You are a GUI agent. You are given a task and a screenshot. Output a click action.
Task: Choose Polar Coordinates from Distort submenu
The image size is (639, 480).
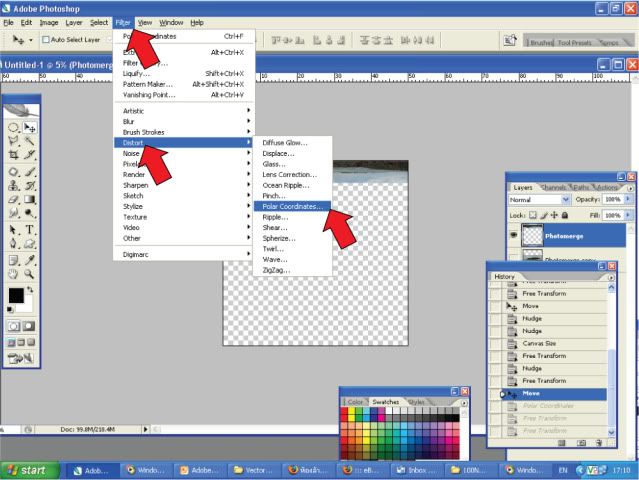tap(292, 206)
